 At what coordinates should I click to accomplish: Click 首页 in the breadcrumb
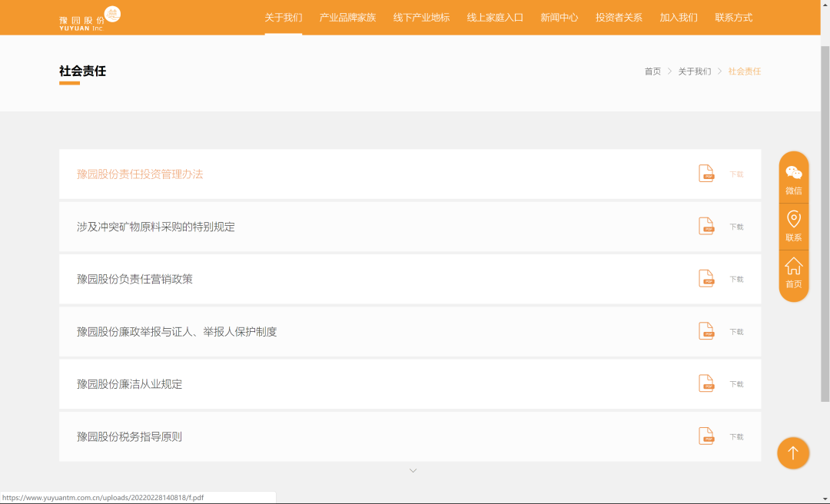(652, 71)
